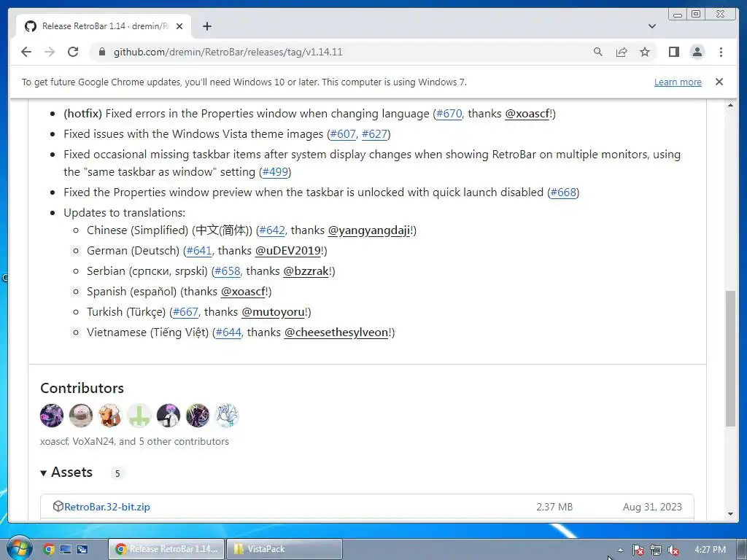The width and height of the screenshot is (747, 560).
Task: Open the network tray icon
Action: tap(656, 550)
